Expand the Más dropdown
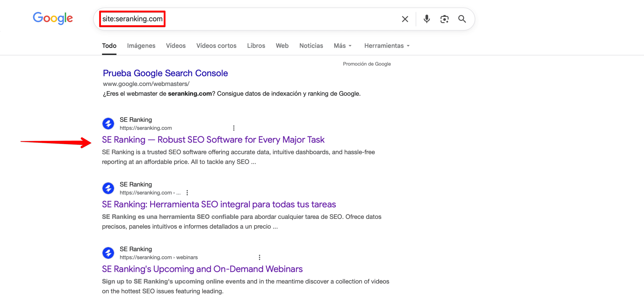This screenshot has height=307, width=644. click(x=343, y=46)
